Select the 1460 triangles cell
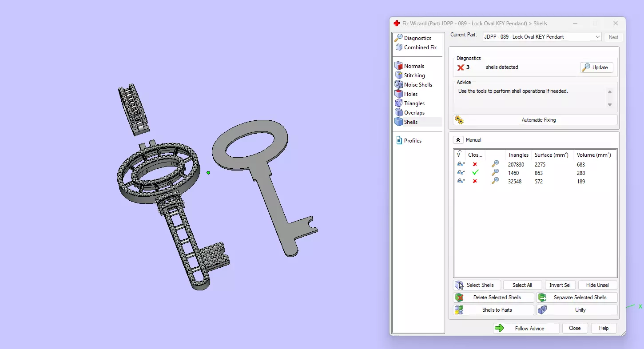This screenshot has height=349, width=644. [513, 173]
